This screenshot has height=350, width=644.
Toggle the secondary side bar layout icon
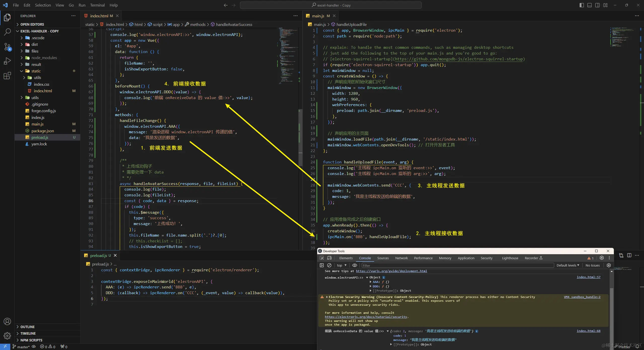pos(597,5)
